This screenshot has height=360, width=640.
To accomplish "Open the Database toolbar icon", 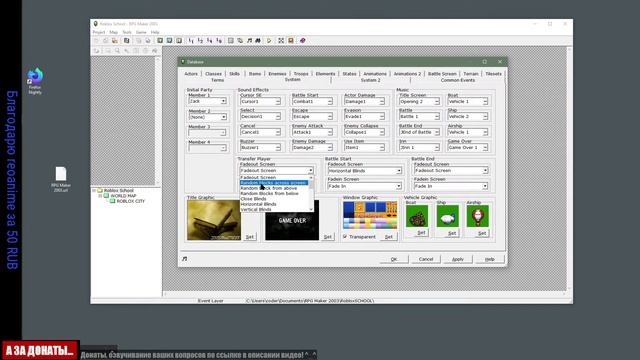I will [x=231, y=40].
